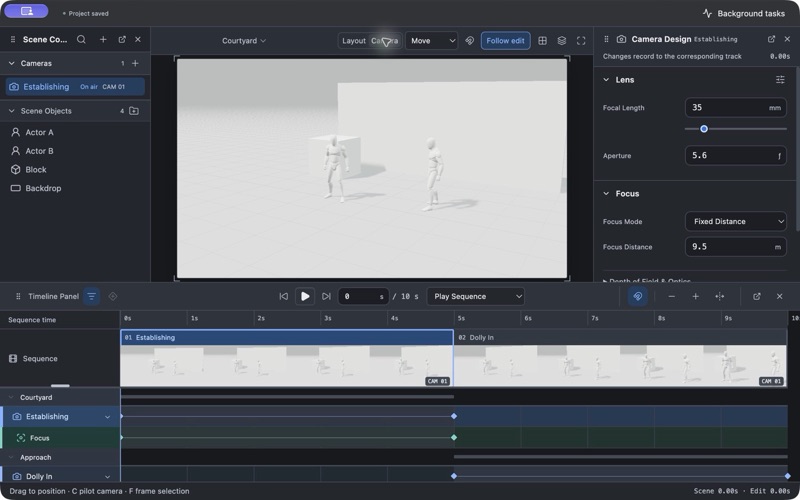Click the Focal Length input field

coord(735,108)
